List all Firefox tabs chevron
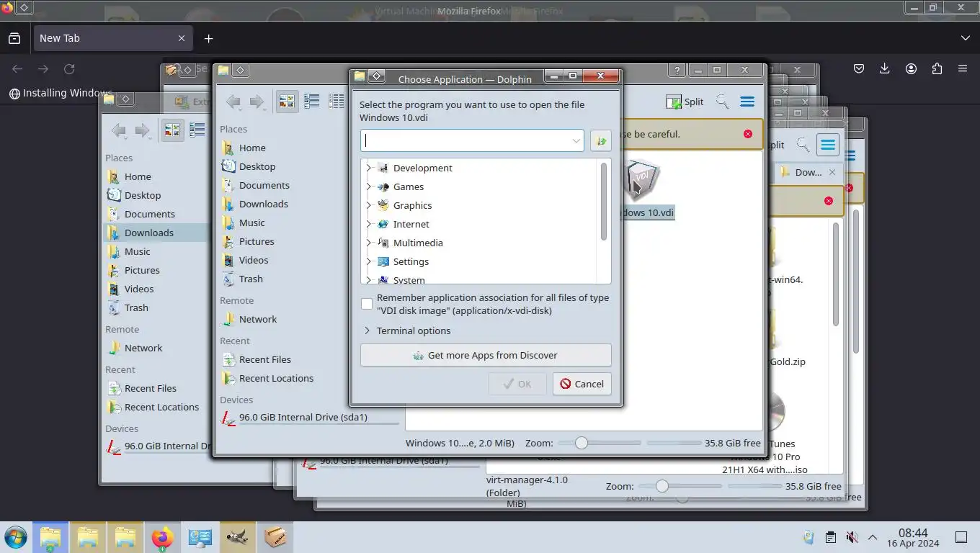The height and width of the screenshot is (553, 980). click(966, 38)
